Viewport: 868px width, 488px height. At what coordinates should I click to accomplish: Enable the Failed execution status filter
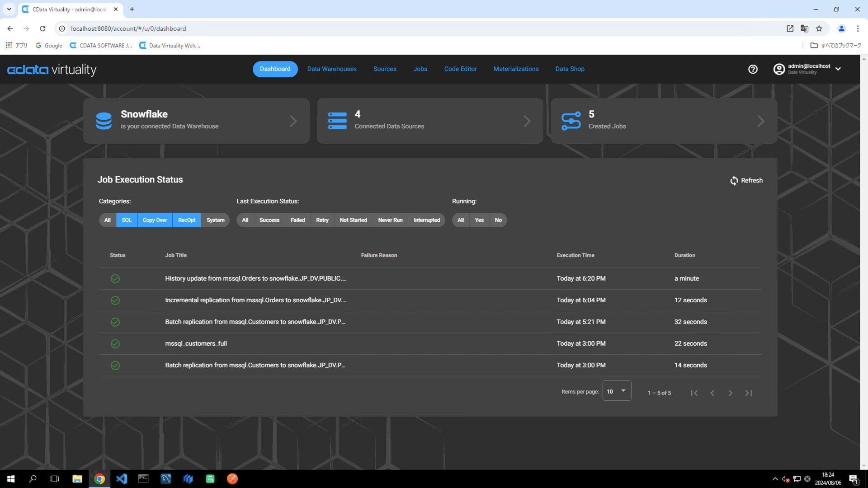[297, 220]
